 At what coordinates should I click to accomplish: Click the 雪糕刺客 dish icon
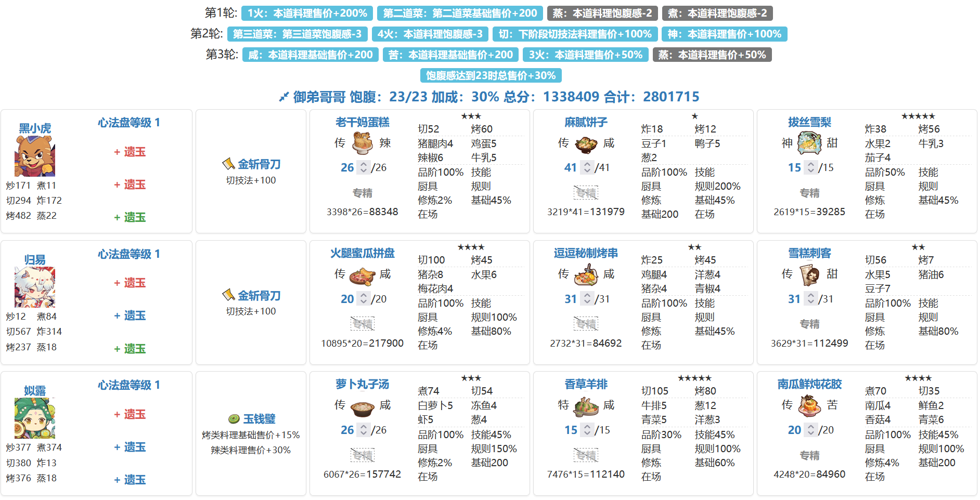click(810, 274)
